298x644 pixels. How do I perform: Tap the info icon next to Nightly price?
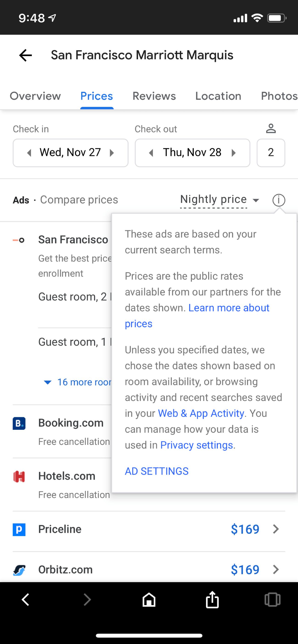coord(279,200)
